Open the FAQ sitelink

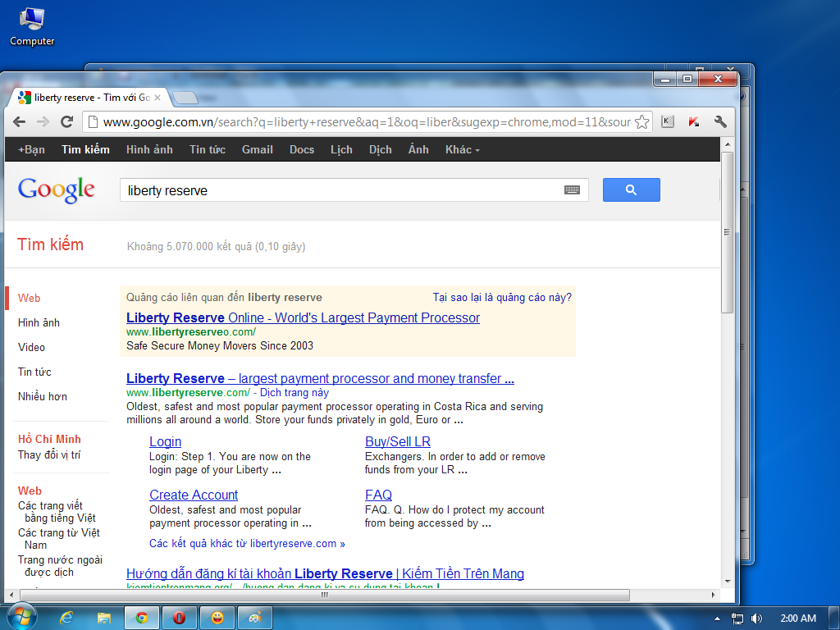378,495
